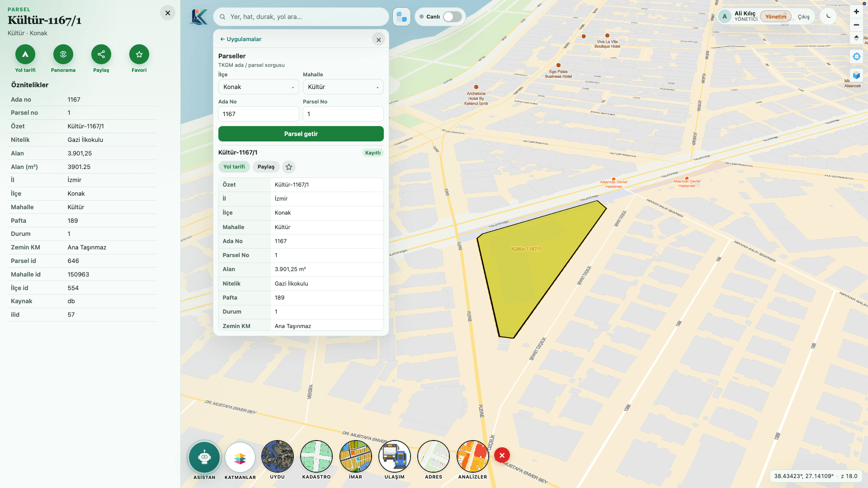The height and width of the screenshot is (488, 868).
Task: Toggle dark mode moon icon
Action: click(828, 16)
